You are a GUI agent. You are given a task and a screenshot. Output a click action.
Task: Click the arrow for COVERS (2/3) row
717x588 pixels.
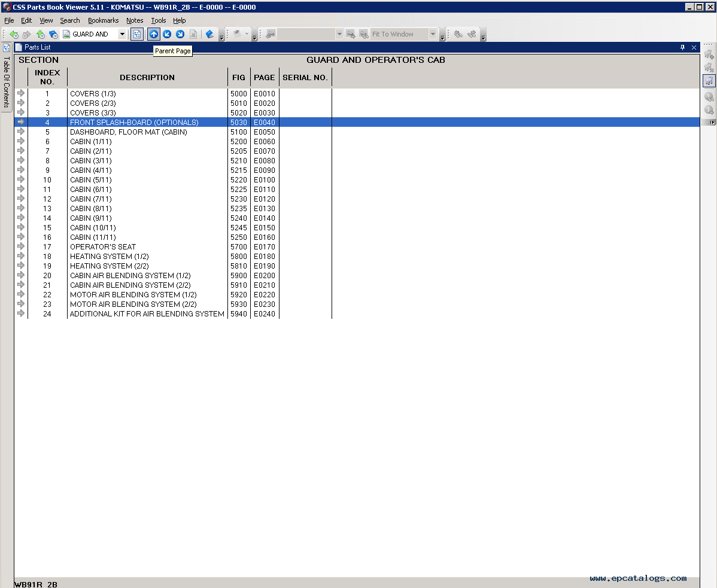pyautogui.click(x=21, y=103)
